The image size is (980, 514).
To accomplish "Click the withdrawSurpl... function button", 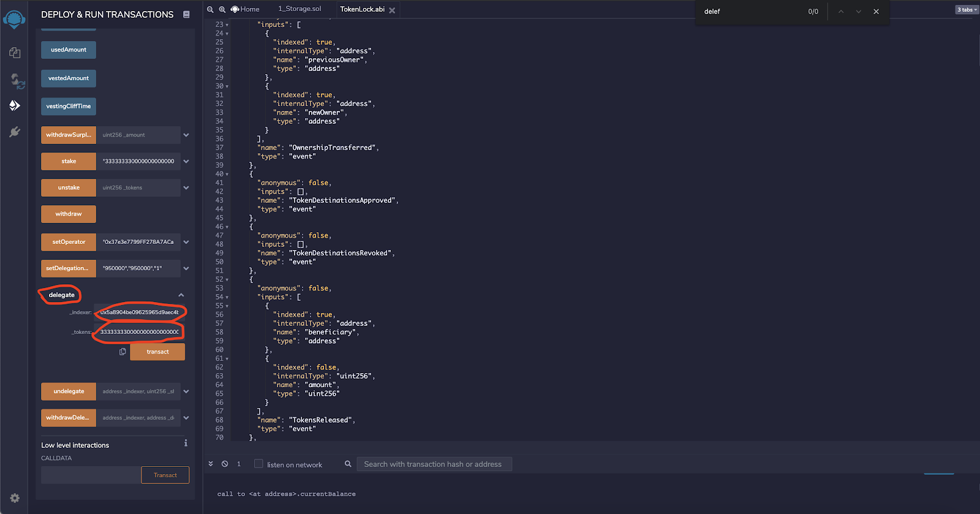I will (x=69, y=135).
